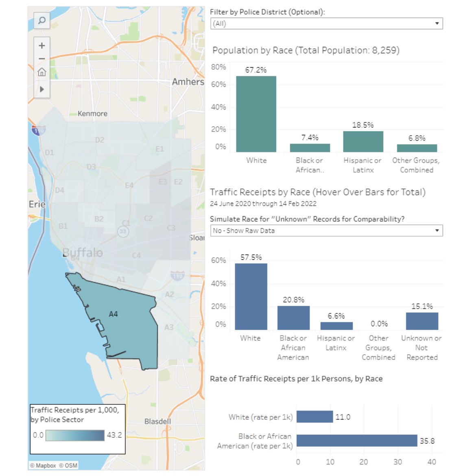Viewport: 476px width, 476px height.
Task: Click the Blasdell map label
Action: point(157,421)
